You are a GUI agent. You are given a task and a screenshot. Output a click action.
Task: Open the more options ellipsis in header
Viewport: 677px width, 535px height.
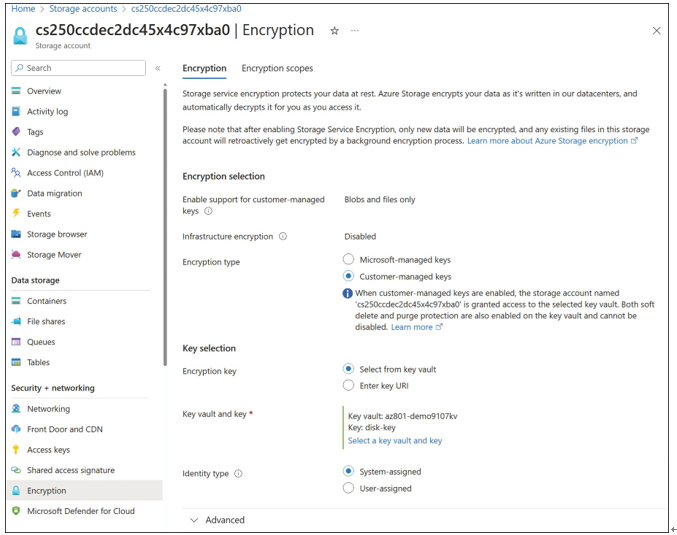click(354, 31)
